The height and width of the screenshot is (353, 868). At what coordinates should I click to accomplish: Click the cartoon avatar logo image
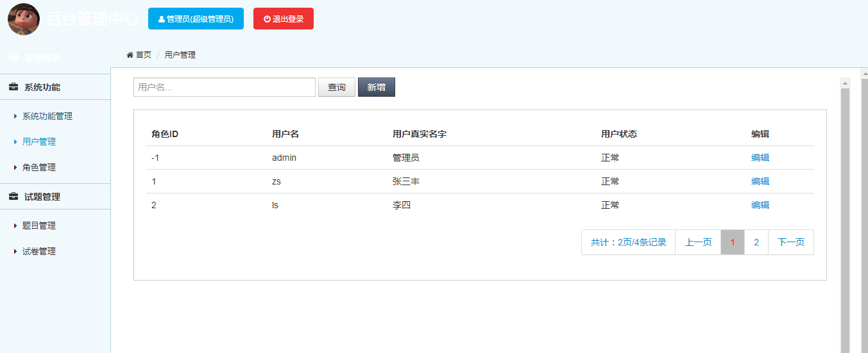[x=24, y=19]
